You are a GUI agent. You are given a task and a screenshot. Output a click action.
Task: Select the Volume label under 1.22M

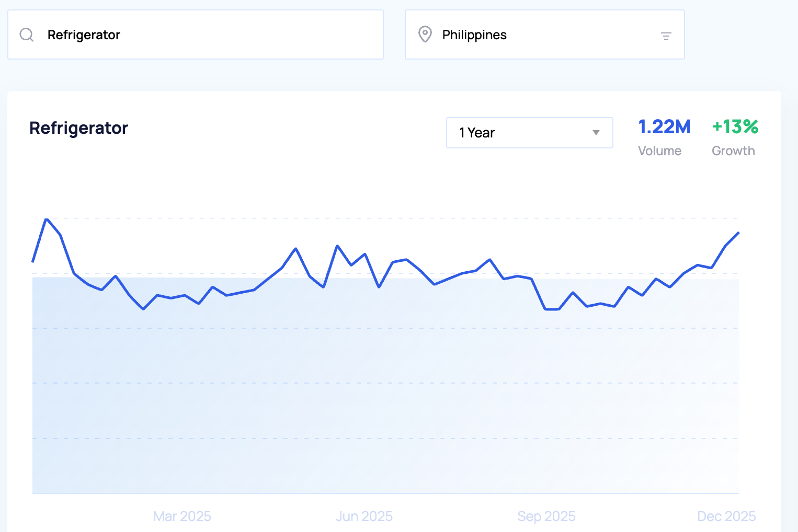click(659, 151)
